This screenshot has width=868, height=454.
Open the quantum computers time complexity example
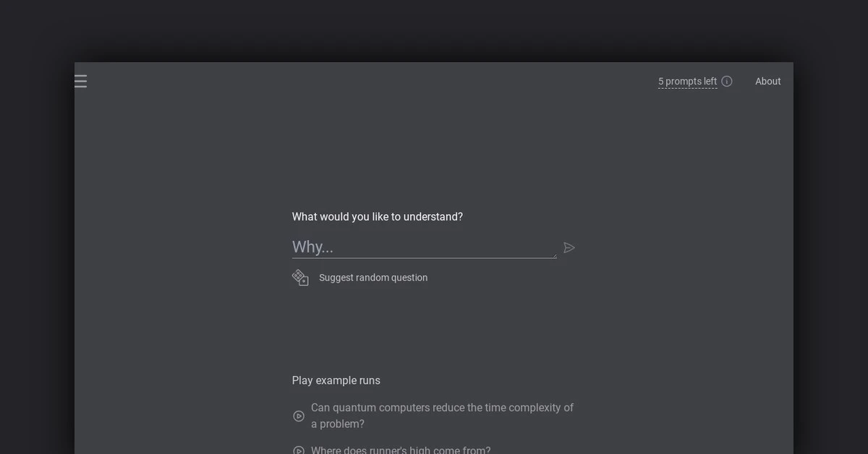[x=442, y=416]
